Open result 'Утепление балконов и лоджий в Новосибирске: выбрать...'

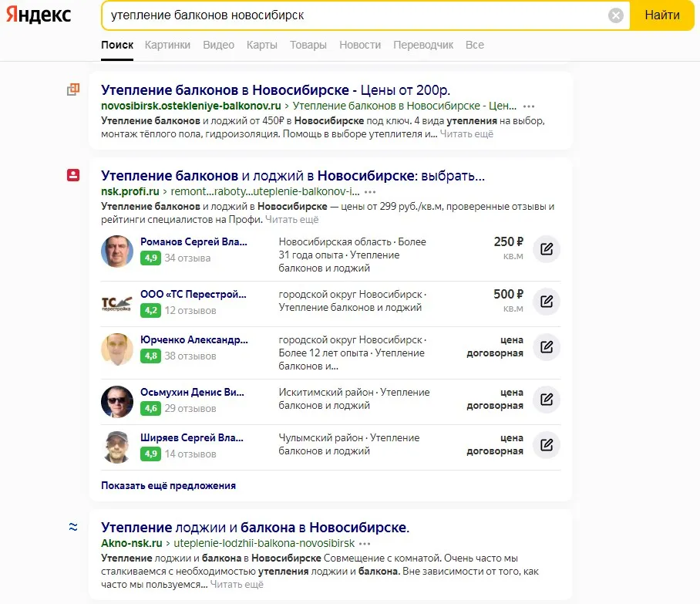click(293, 176)
